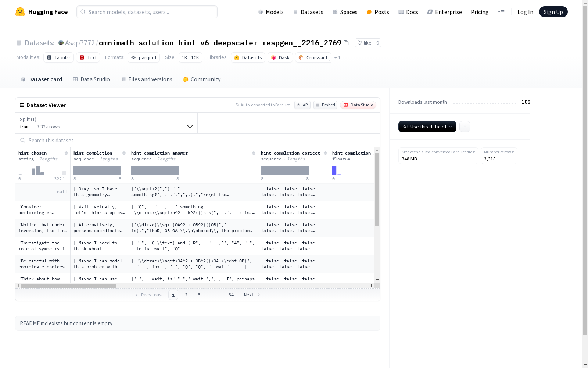Viewport: 588px width, 368px height.
Task: Click the hint_completion_answer histogram bar
Action: click(x=155, y=170)
